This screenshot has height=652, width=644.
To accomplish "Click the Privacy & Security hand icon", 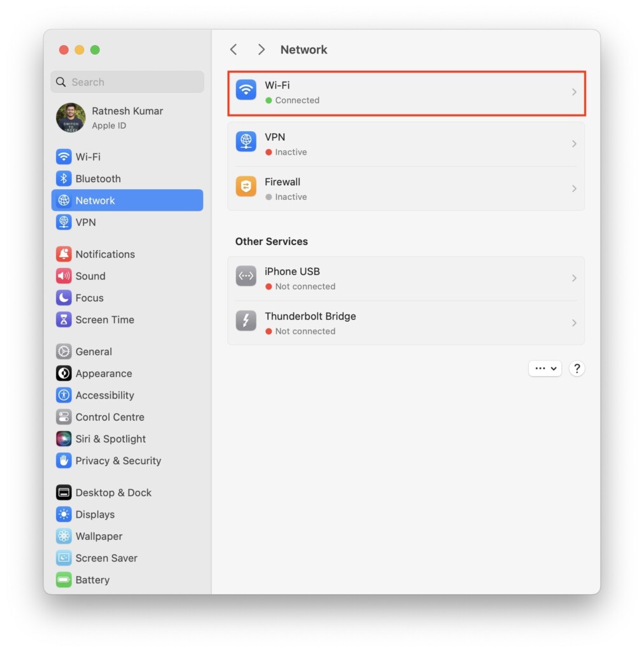I will point(64,461).
